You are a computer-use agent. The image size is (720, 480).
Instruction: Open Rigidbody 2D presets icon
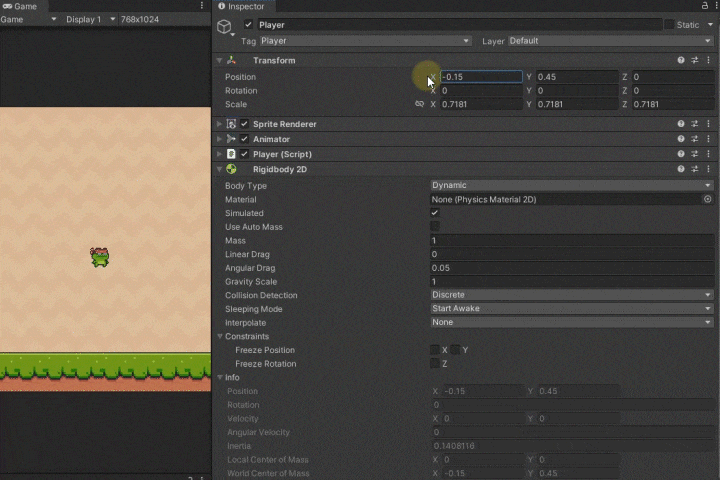click(695, 169)
